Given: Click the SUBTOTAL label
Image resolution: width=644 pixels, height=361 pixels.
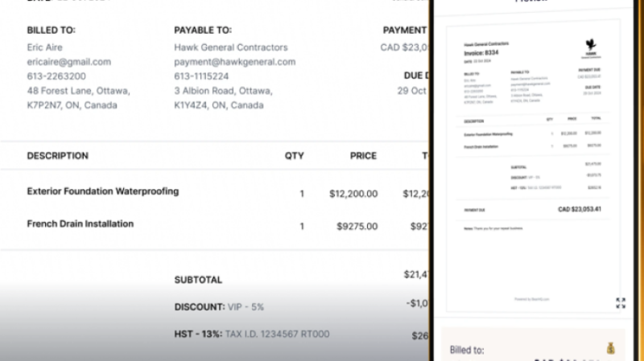Looking at the screenshot, I should pos(198,280).
